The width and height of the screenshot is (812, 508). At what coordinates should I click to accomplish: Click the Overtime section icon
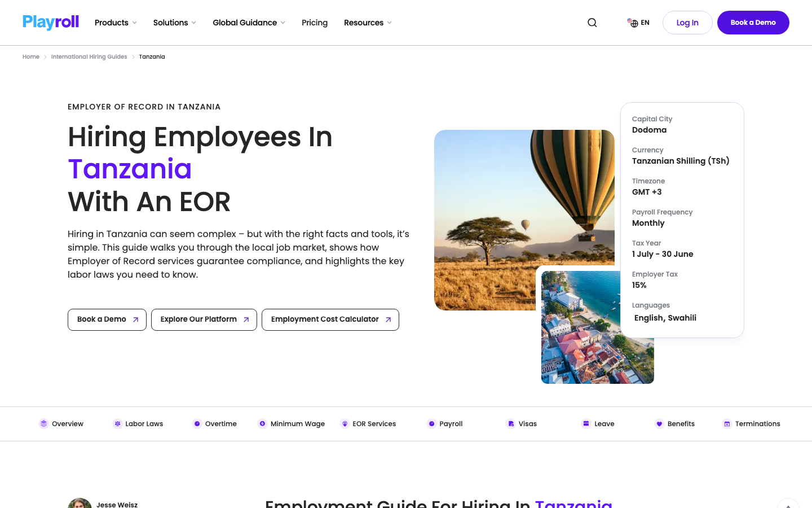[197, 424]
